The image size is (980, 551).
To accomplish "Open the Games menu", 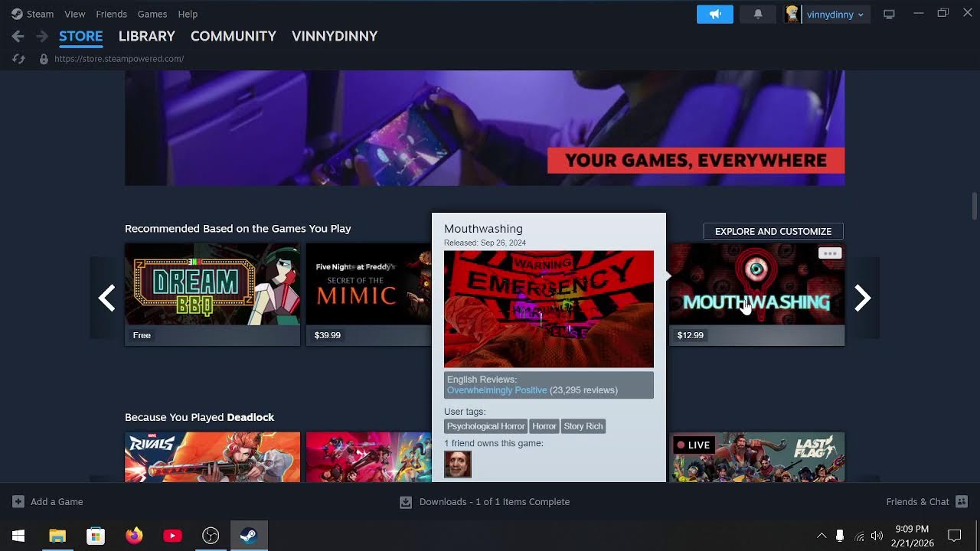I will point(152,14).
